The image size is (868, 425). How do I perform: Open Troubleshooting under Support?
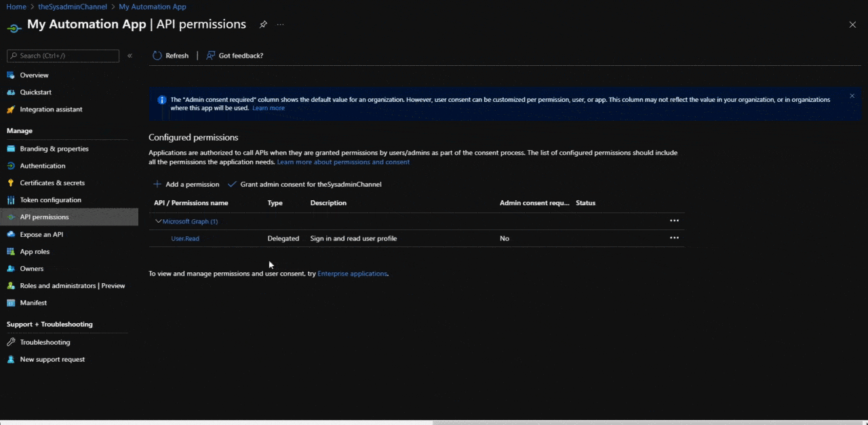45,341
